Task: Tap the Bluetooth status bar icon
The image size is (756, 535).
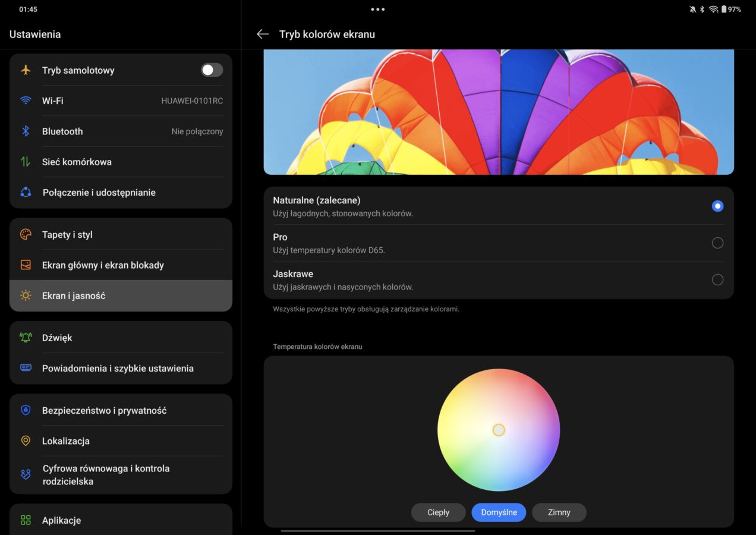Action: pos(702,10)
